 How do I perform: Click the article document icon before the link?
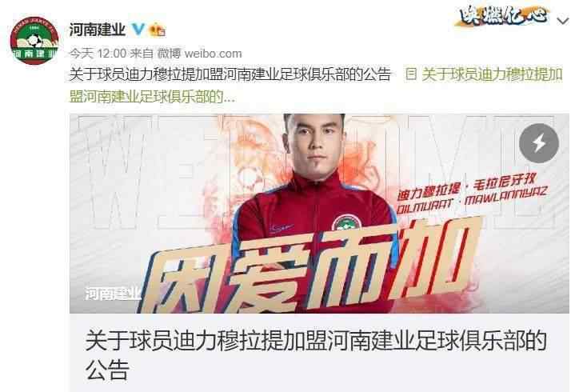(410, 74)
